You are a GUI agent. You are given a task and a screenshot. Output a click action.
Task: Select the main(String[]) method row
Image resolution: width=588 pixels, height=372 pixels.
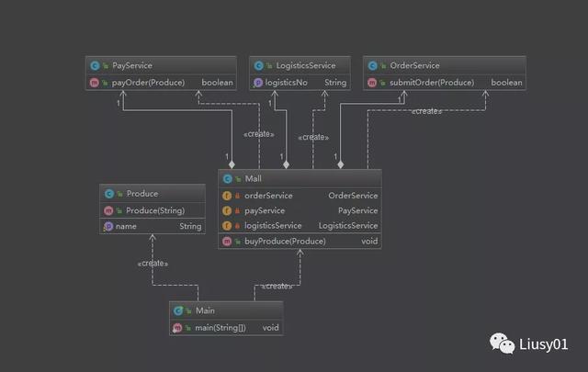pos(226,327)
